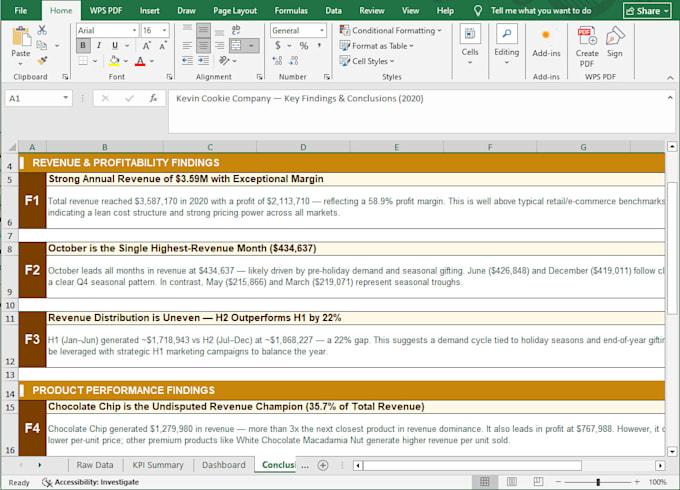
Task: Switch to Page Layout view icon
Action: coord(511,482)
